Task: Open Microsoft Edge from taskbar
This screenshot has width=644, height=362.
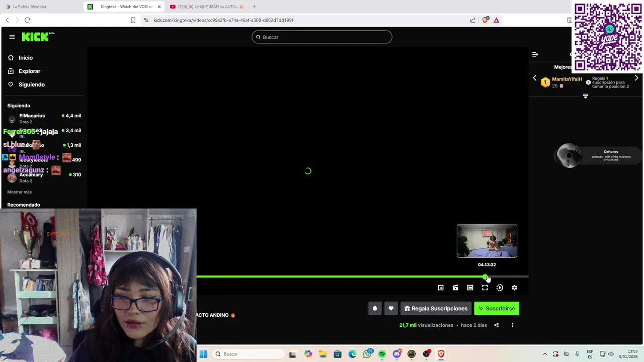Action: 352,354
